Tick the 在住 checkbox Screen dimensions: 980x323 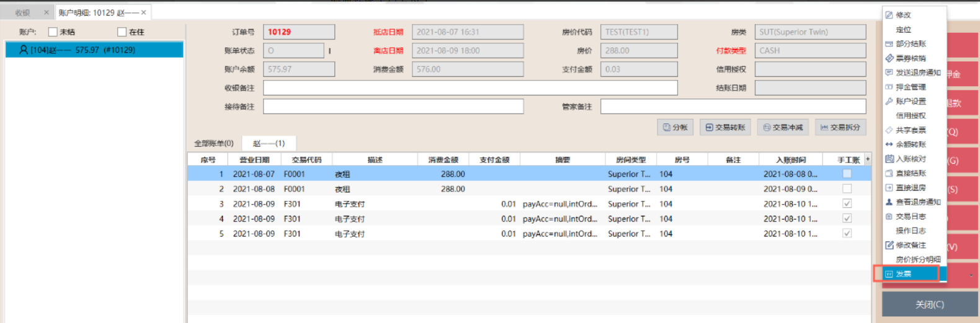pos(122,32)
